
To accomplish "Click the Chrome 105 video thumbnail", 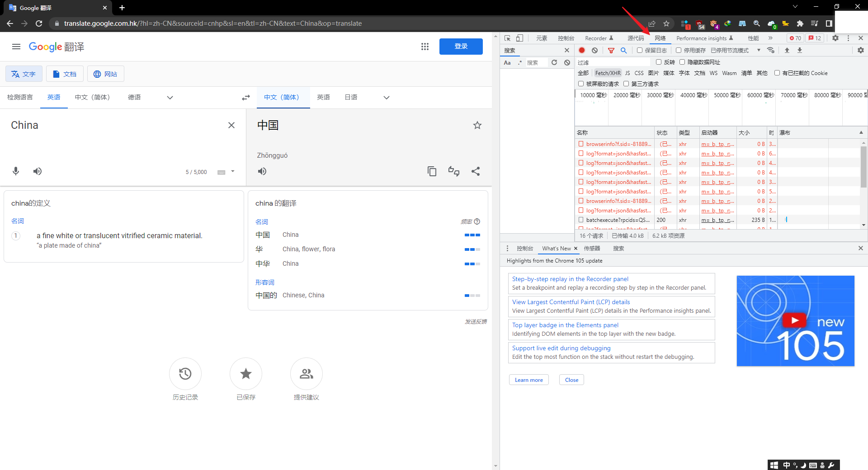I will pos(795,321).
